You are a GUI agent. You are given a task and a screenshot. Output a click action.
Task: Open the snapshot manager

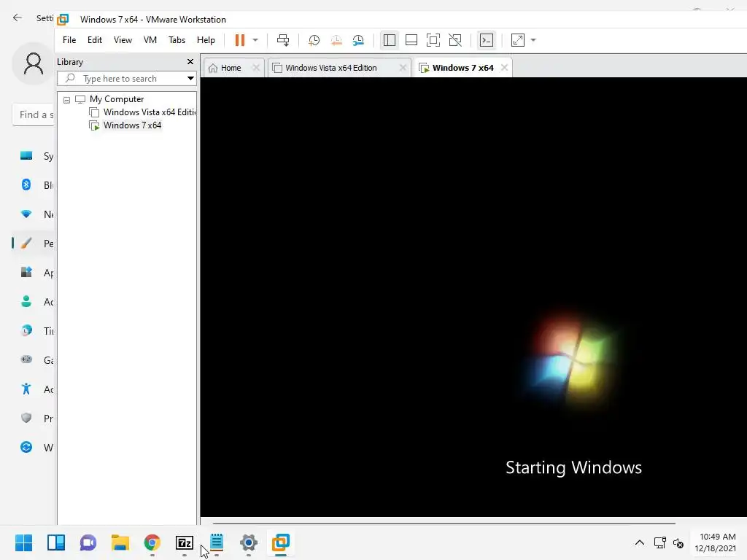358,40
